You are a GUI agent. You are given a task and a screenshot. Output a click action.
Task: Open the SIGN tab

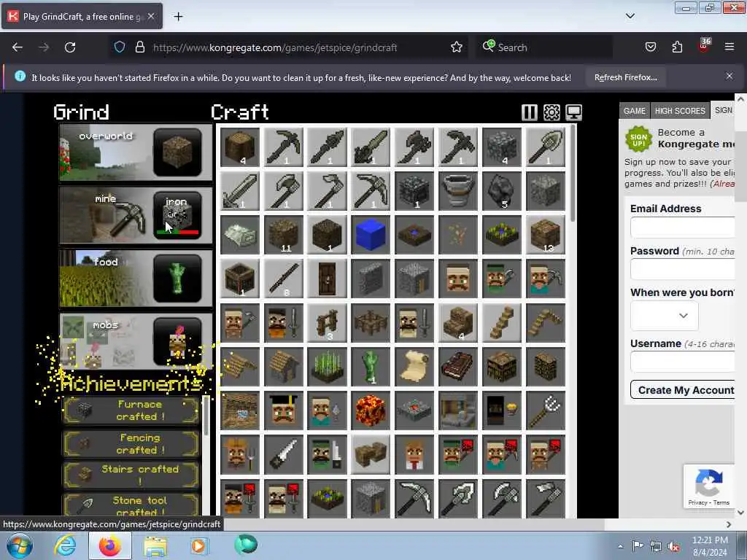pyautogui.click(x=723, y=110)
